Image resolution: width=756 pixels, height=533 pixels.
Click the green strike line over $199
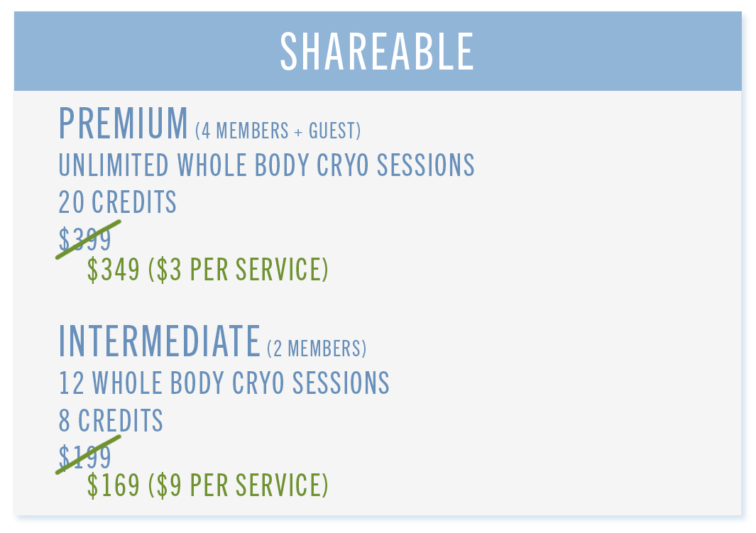point(88,455)
